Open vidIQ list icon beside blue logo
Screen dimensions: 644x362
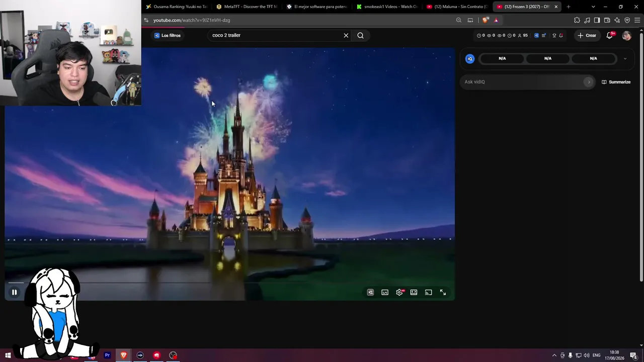[544, 35]
